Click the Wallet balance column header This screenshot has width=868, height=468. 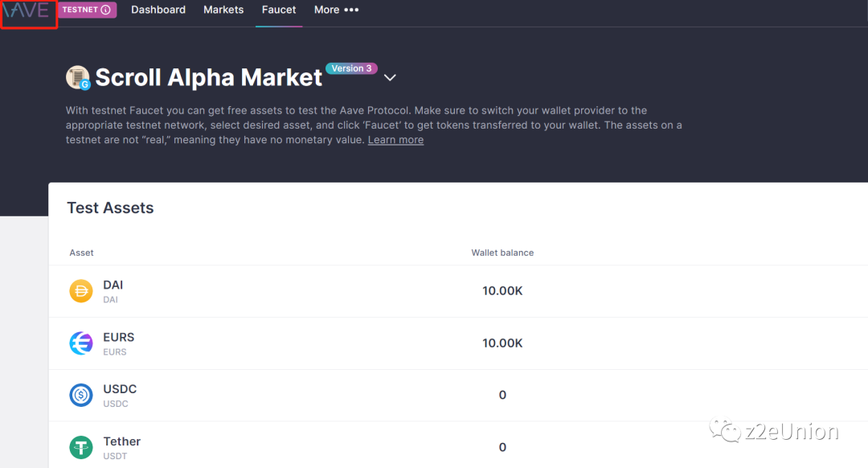click(x=502, y=252)
